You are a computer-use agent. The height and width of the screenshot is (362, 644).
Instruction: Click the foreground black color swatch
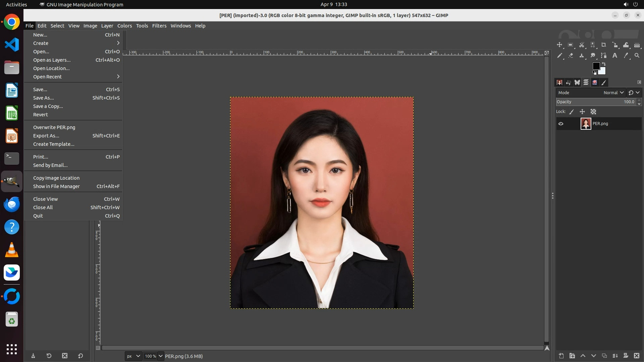(x=596, y=66)
